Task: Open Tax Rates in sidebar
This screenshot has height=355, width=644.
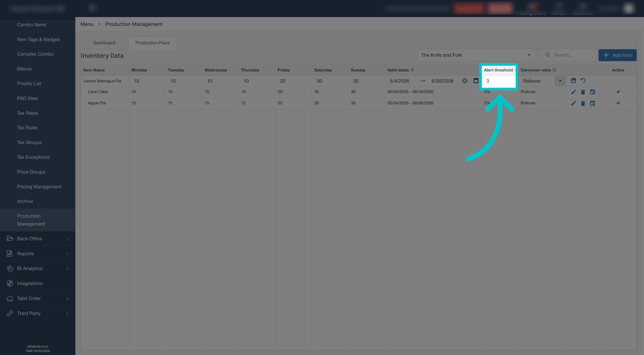Action: pos(28,113)
